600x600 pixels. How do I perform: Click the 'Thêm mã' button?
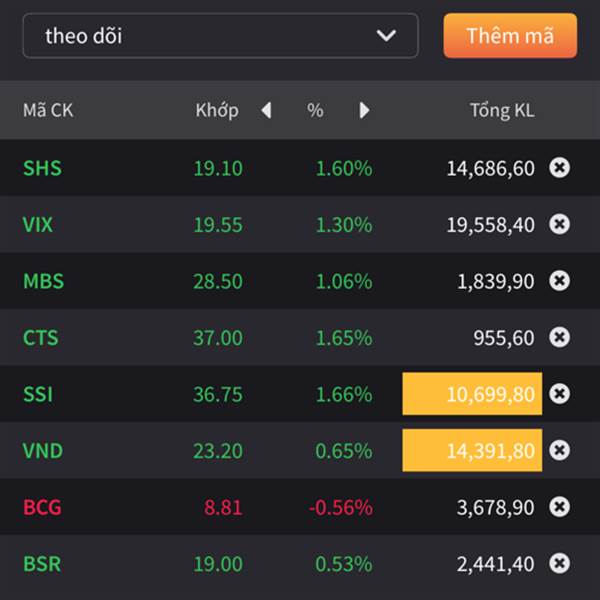coord(510,36)
